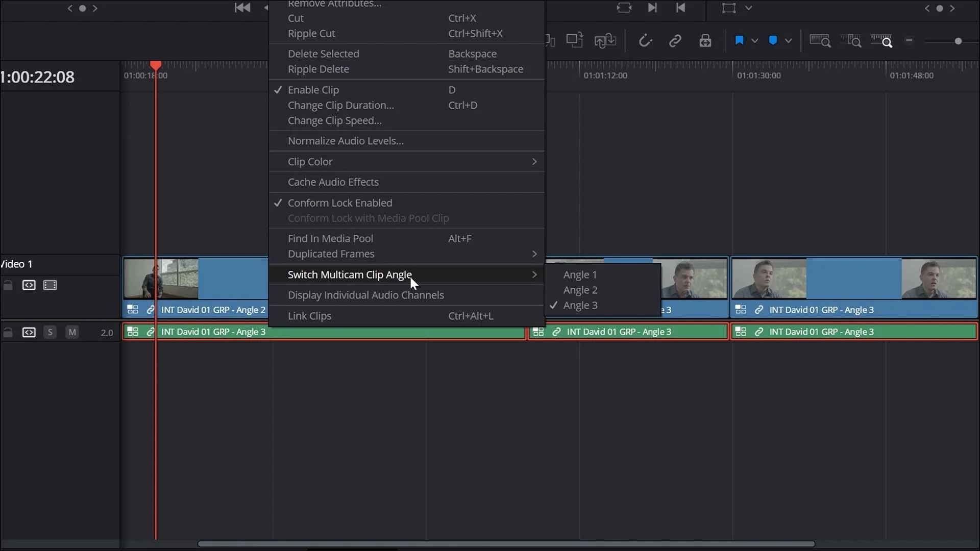Open the blue marker color dropdown
Image resolution: width=980 pixels, height=551 pixels.
click(x=787, y=40)
